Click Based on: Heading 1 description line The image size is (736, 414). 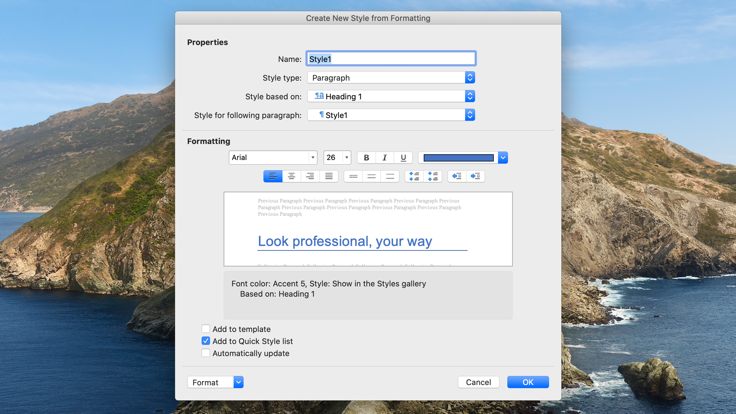click(277, 294)
